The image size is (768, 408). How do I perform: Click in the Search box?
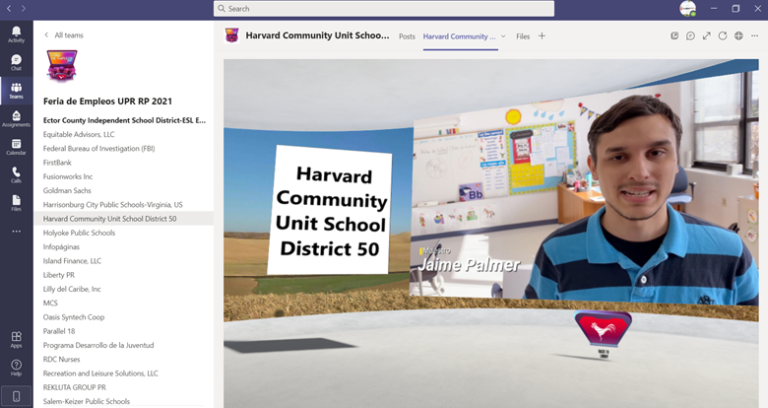pos(384,8)
